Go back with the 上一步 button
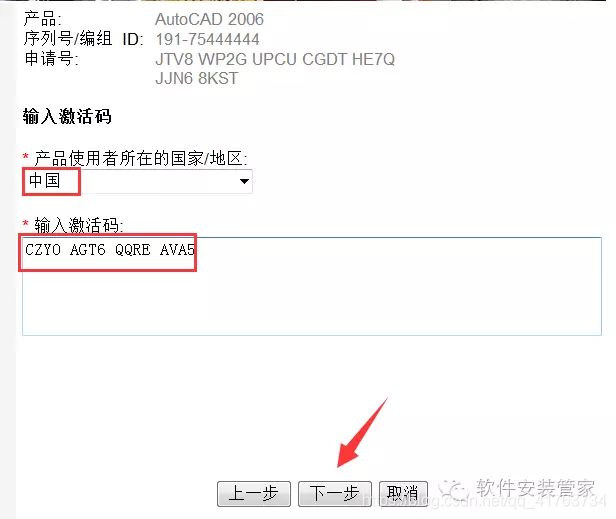The width and height of the screenshot is (616, 519). [254, 493]
